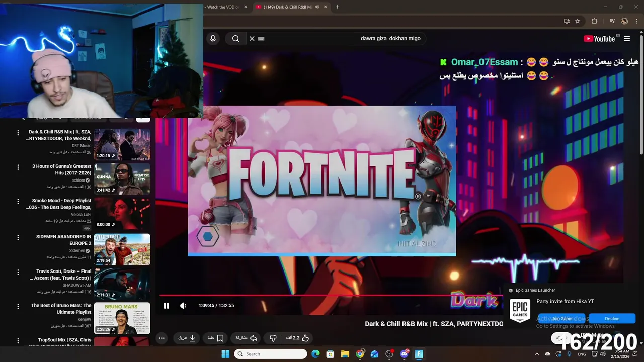Open options for 'Dark & Chill R&B Mix' suggestion
The height and width of the screenshot is (362, 644).
(18, 133)
